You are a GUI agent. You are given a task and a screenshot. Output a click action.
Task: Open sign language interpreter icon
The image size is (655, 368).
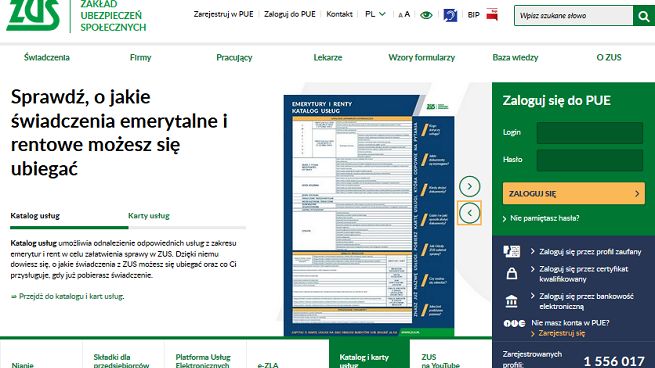tap(450, 15)
